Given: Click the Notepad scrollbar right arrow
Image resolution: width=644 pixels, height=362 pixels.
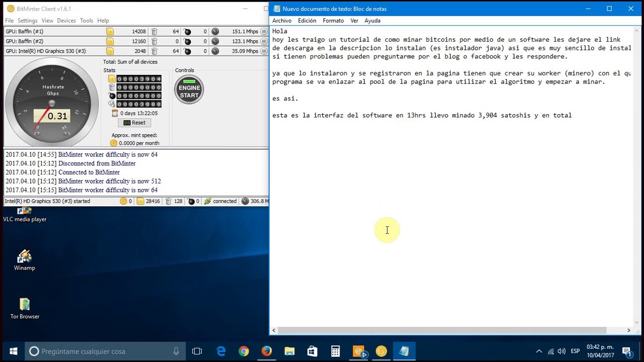Looking at the screenshot, I should [x=628, y=330].
